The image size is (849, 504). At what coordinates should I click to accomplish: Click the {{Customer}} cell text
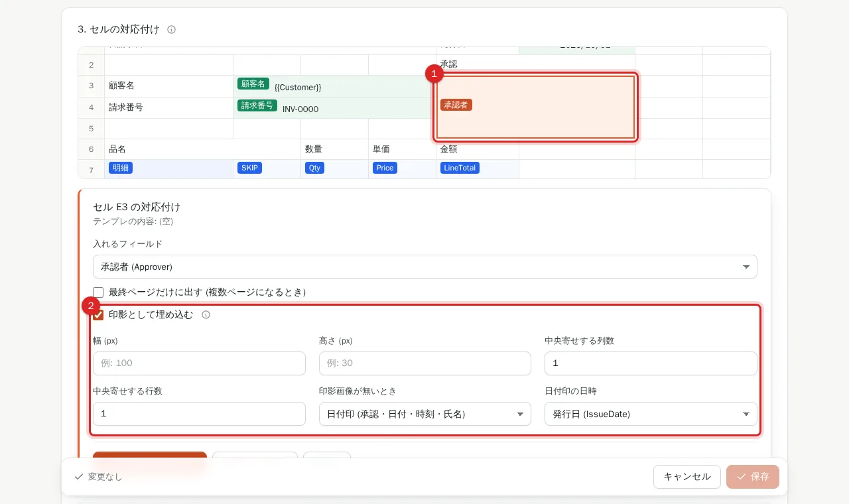click(298, 88)
